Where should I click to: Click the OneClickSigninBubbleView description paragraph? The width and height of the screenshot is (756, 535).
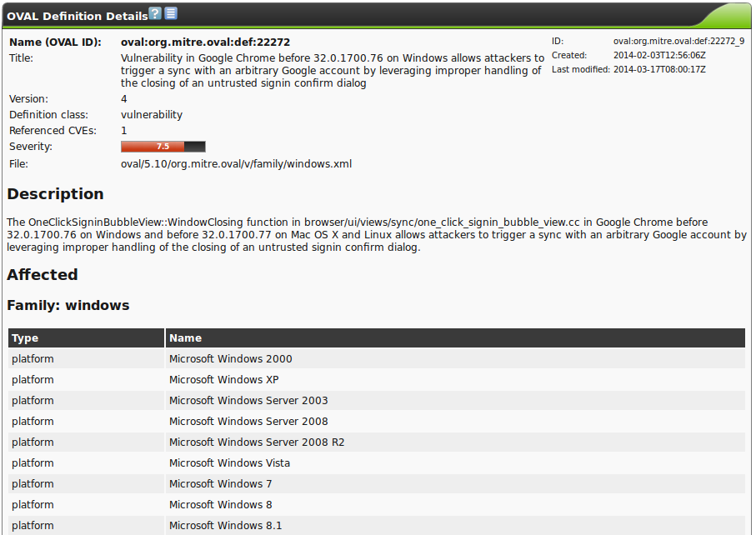pyautogui.click(x=377, y=235)
